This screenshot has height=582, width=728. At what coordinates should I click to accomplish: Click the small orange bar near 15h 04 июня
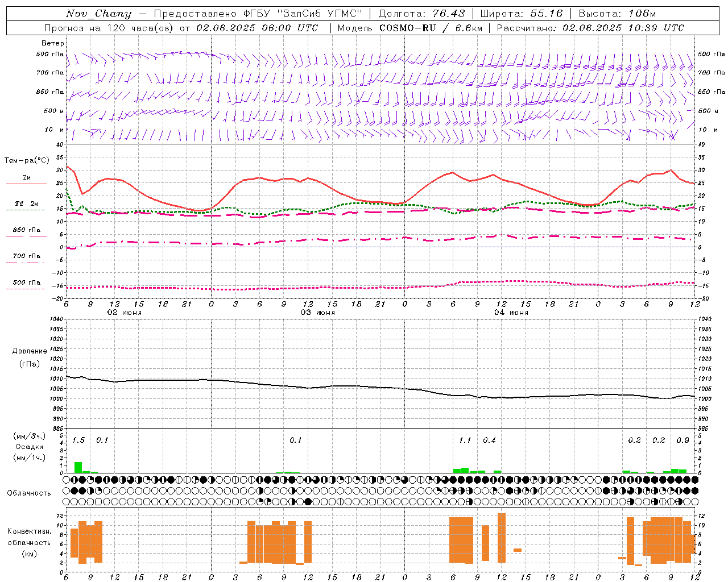(518, 550)
